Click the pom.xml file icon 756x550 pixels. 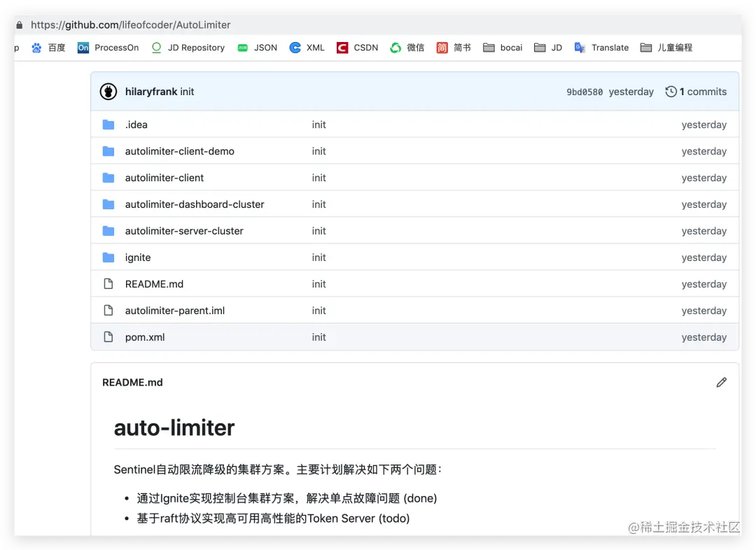[x=108, y=337]
